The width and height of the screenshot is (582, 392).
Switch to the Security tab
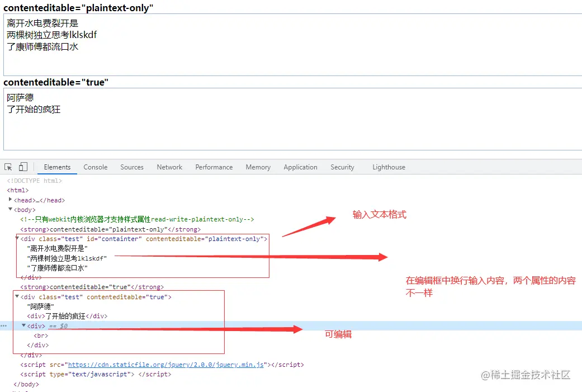[342, 167]
